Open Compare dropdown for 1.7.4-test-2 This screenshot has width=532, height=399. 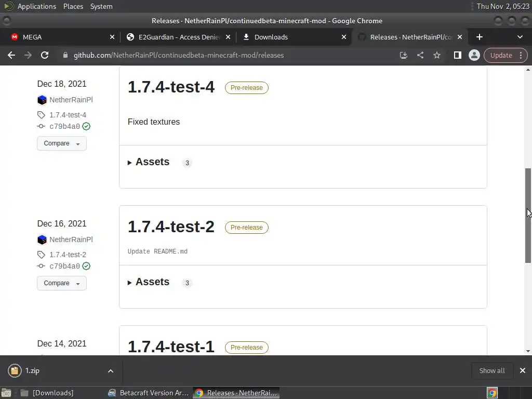(62, 283)
